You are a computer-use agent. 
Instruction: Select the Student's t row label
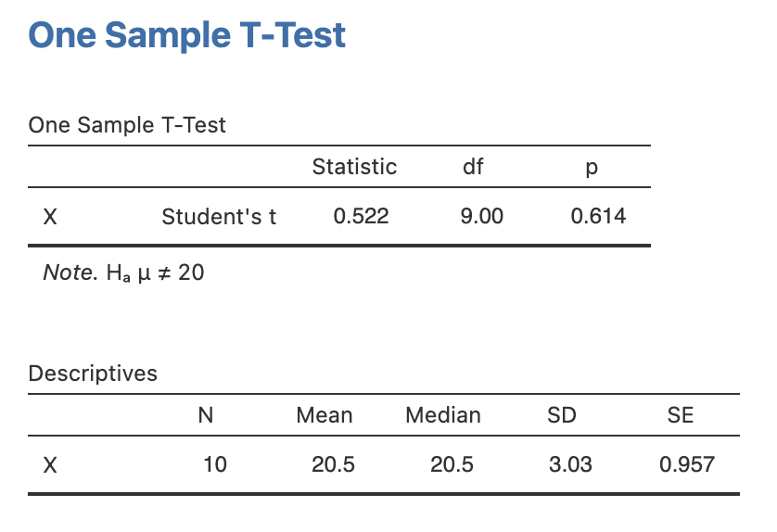pyautogui.click(x=219, y=217)
